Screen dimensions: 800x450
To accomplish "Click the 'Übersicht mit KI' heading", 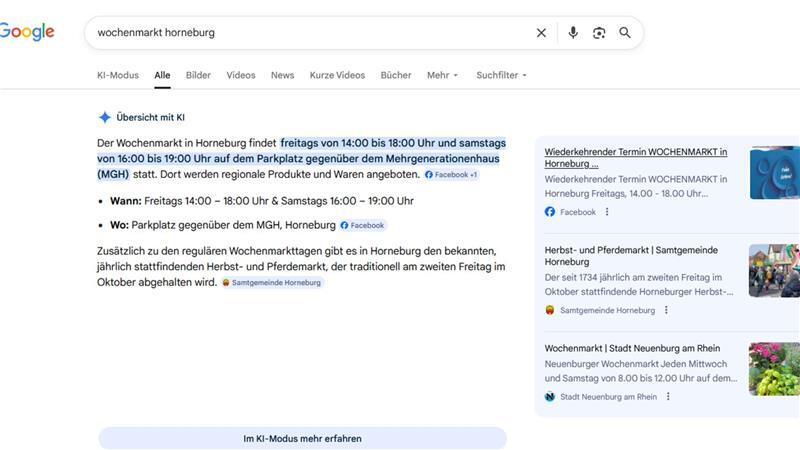I will pos(151,117).
